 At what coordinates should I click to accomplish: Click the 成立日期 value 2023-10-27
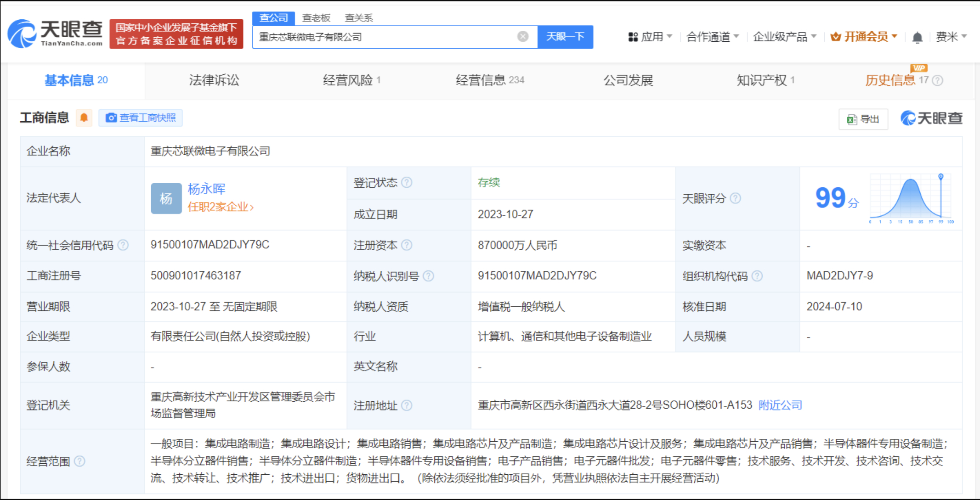click(505, 214)
